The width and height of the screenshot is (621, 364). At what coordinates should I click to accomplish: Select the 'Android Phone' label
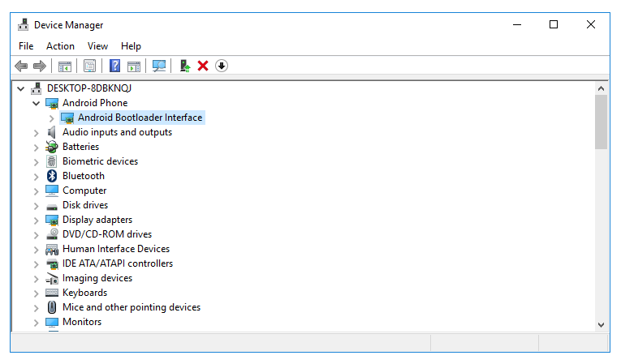[95, 103]
